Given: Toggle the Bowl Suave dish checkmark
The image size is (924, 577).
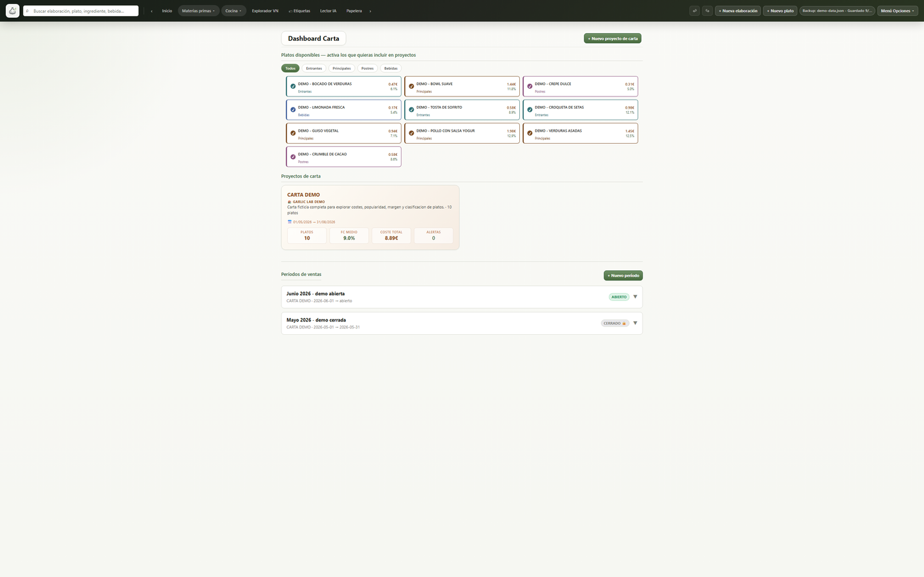Looking at the screenshot, I should 411,86.
